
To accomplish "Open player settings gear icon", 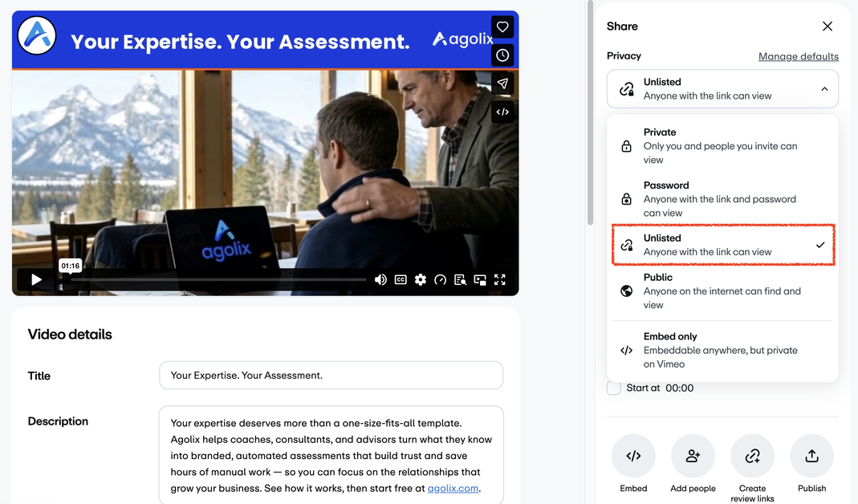I will [x=421, y=279].
